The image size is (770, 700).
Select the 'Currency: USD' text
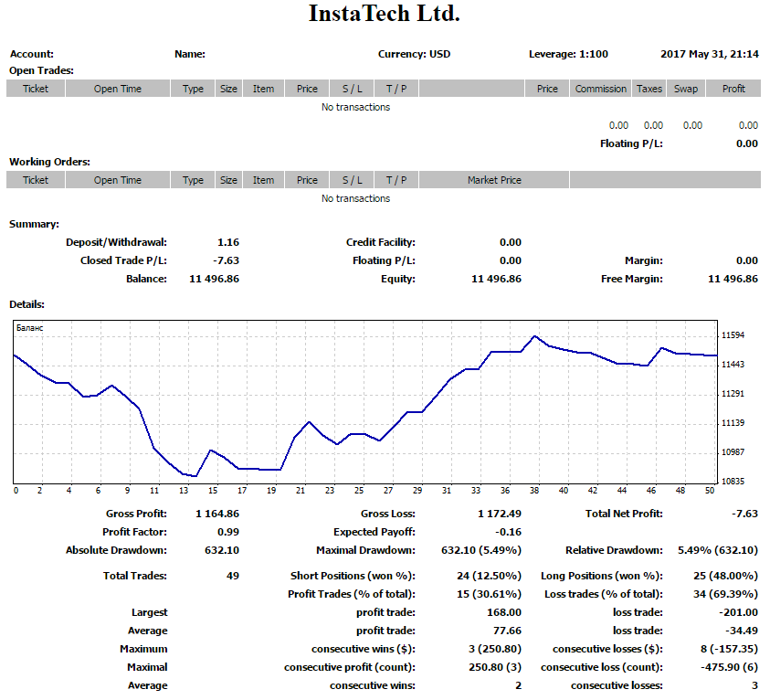pyautogui.click(x=414, y=54)
